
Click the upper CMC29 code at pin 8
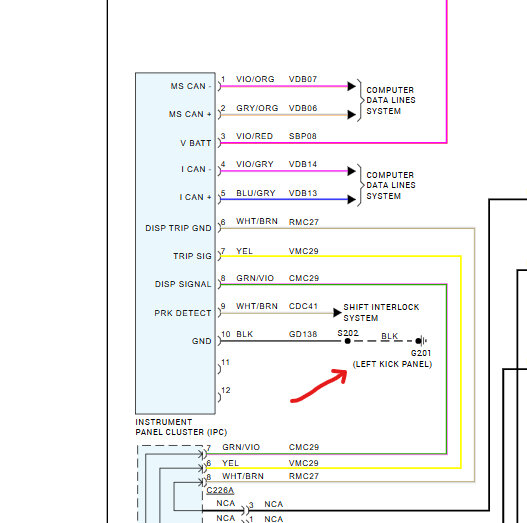point(304,278)
